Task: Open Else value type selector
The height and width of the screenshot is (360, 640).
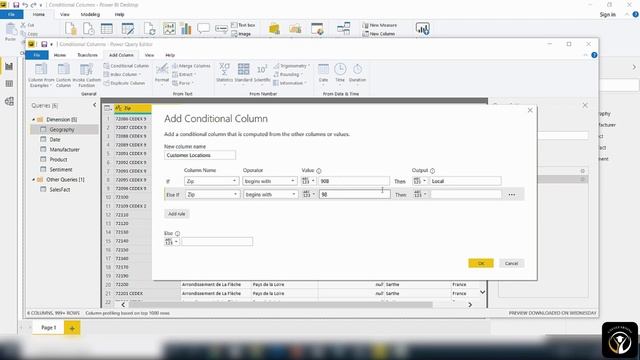Action: (x=171, y=242)
